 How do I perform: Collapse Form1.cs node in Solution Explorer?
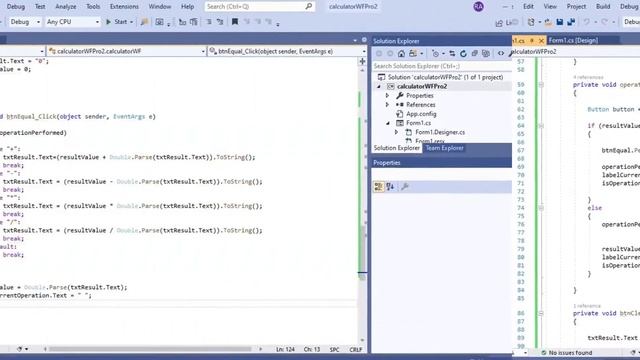(x=388, y=123)
